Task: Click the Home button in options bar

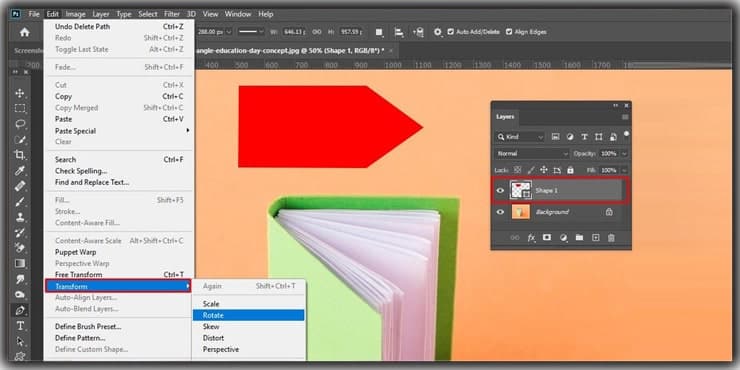Action: pyautogui.click(x=25, y=32)
